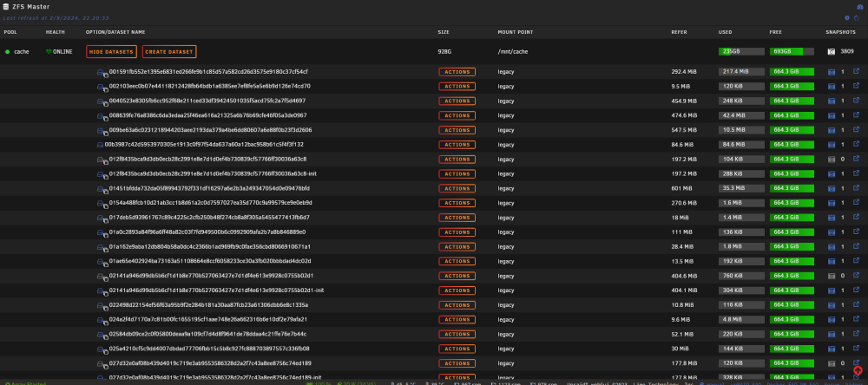Viewport: 868px width, 385px height.
Task: Open Actions menu for dataset 01451bfdda
Action: pyautogui.click(x=457, y=188)
